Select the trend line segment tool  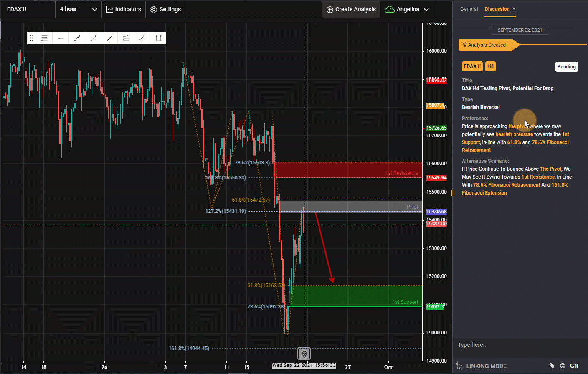tap(93, 38)
